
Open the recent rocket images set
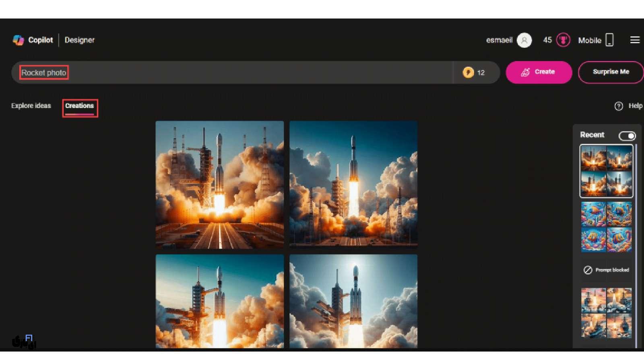[606, 171]
